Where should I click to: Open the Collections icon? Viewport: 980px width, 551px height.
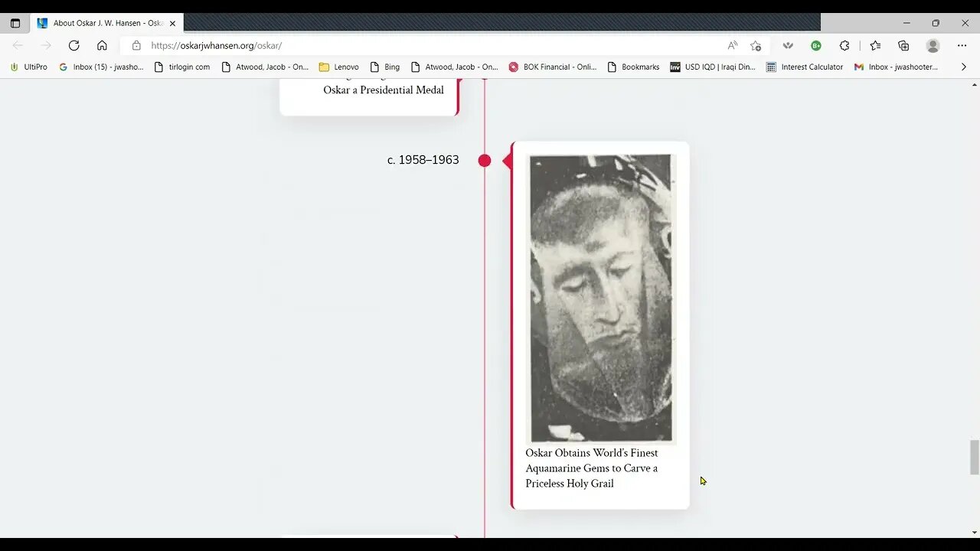[903, 45]
